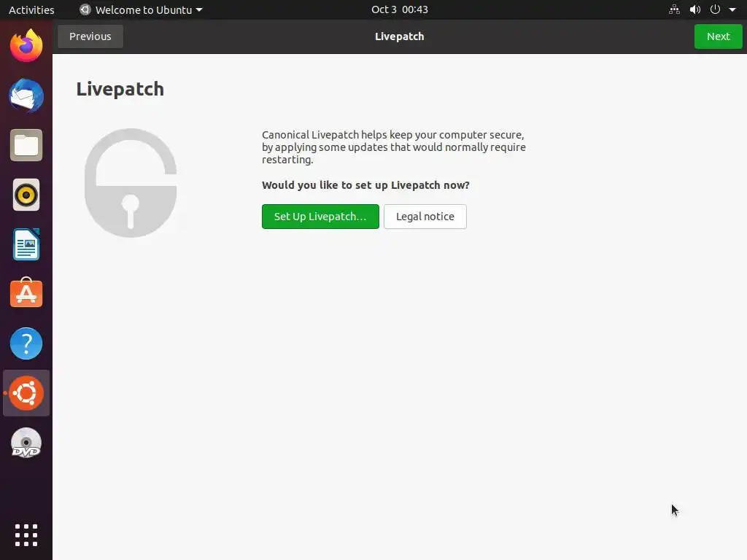This screenshot has width=747, height=560.
Task: Open the DVD disc icon in dock
Action: pyautogui.click(x=26, y=443)
